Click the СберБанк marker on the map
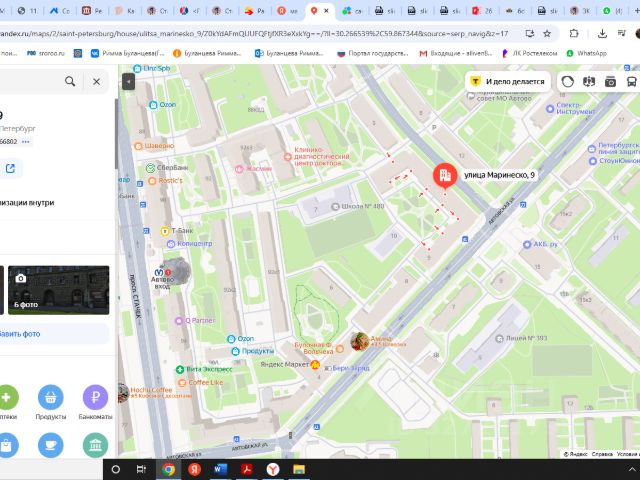The width and height of the screenshot is (640, 480). [151, 168]
